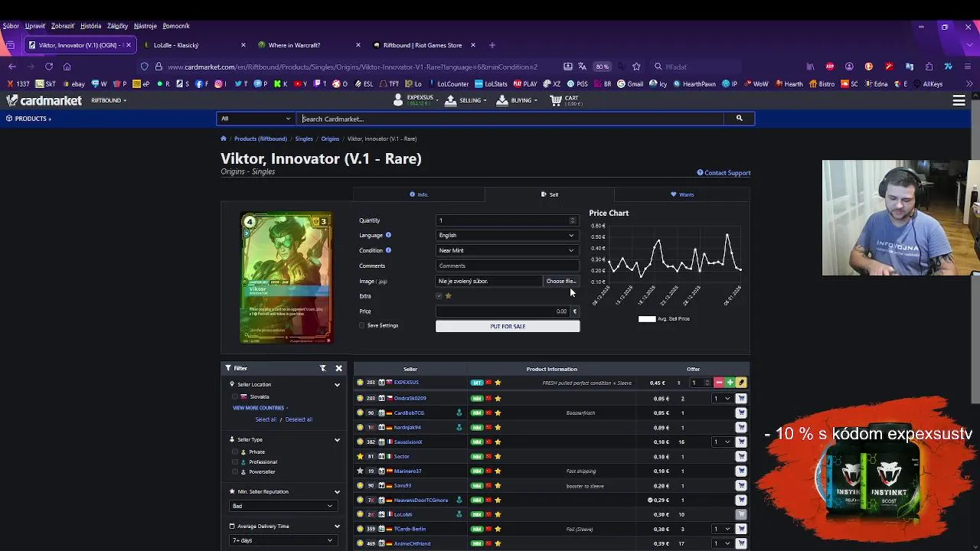Open the Products menu
The height and width of the screenshot is (551, 980).
pyautogui.click(x=29, y=119)
